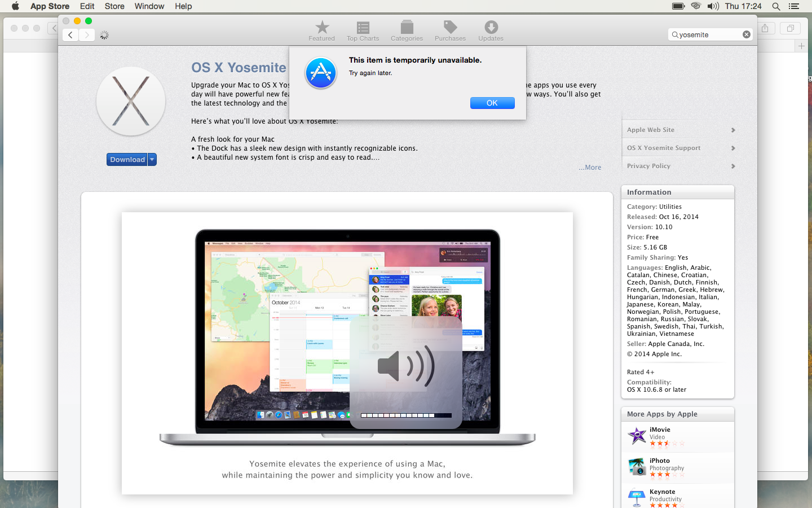Click the iPhoto camera icon
Screen dimensions: 812x508
pos(637,467)
